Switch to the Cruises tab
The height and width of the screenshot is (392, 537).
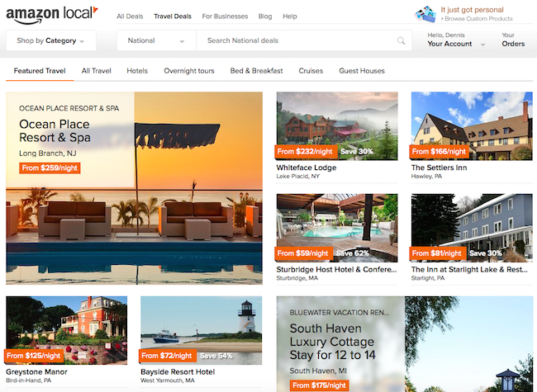tap(311, 71)
